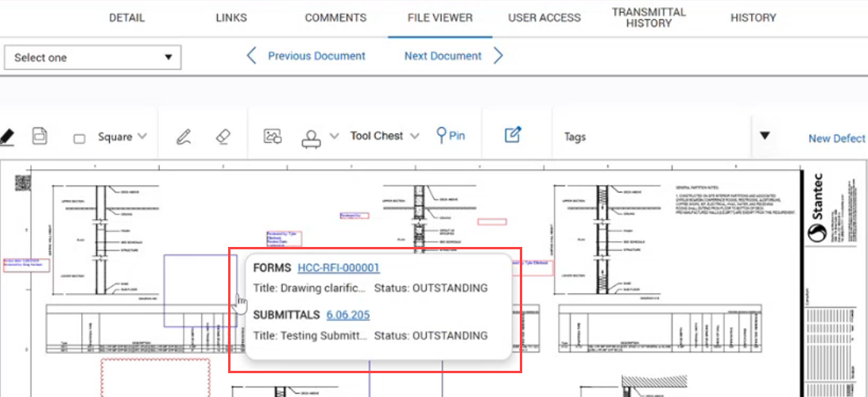Expand the stamp tool dropdown arrow
The image size is (868, 397).
tap(334, 136)
